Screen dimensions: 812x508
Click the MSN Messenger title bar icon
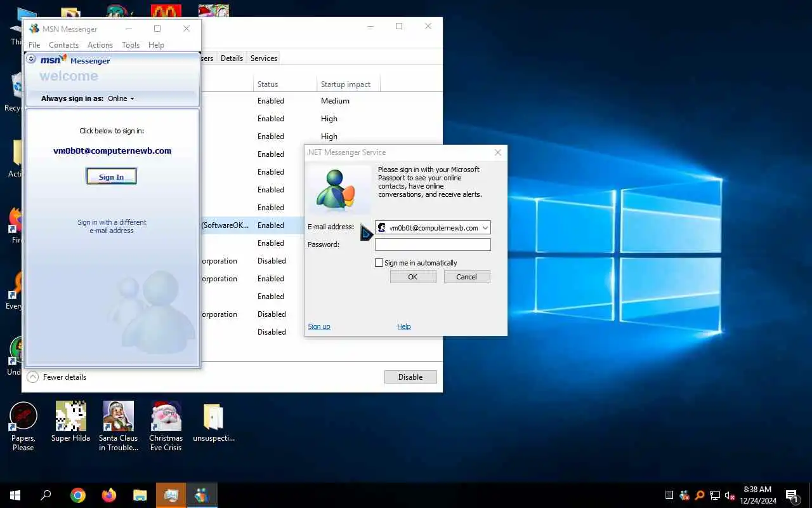pyautogui.click(x=34, y=29)
